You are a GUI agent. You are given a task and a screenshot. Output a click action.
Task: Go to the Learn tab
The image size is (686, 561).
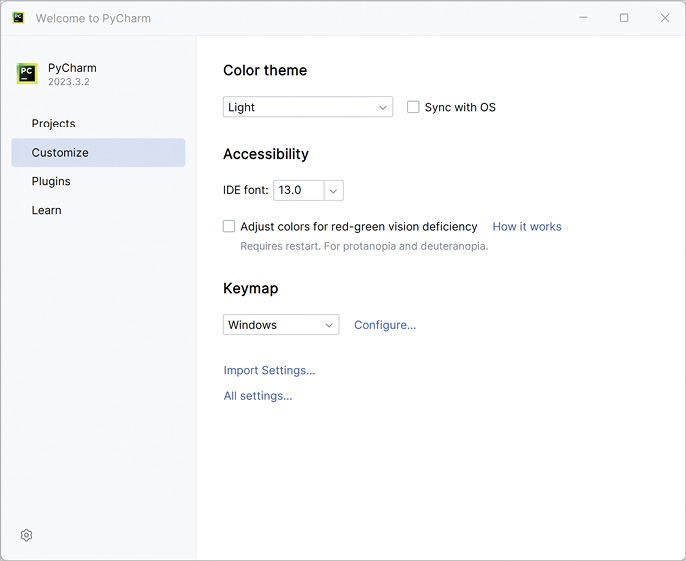98,210
